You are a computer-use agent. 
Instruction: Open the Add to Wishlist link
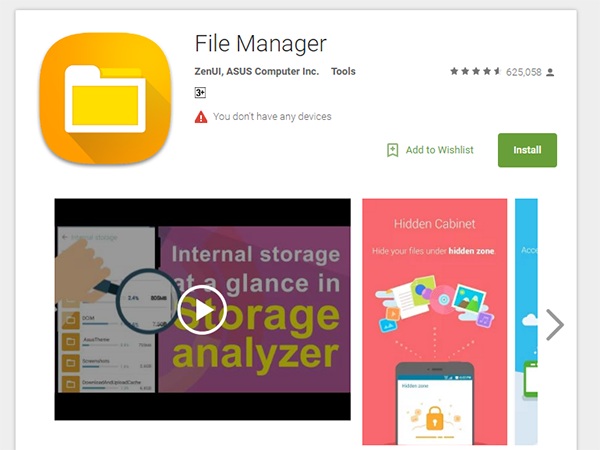[x=439, y=150]
